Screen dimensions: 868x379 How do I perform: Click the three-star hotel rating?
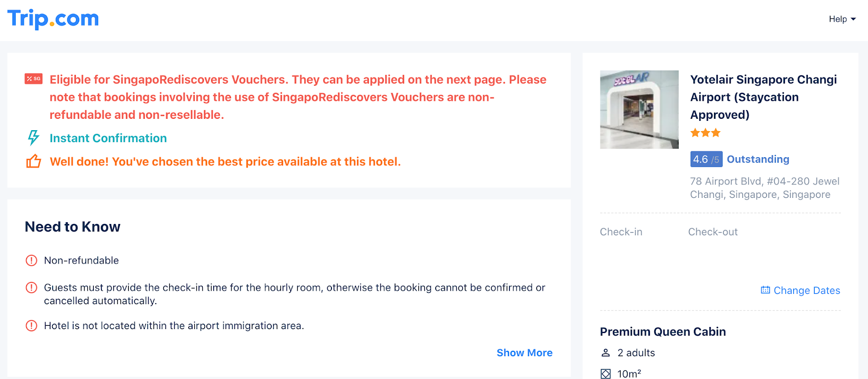pos(705,133)
